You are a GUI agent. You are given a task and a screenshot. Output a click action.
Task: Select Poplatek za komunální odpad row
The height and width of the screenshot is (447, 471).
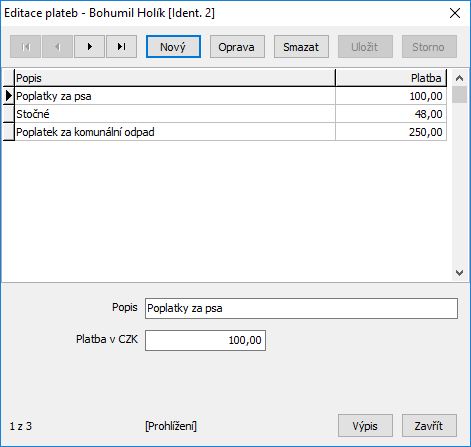point(230,132)
